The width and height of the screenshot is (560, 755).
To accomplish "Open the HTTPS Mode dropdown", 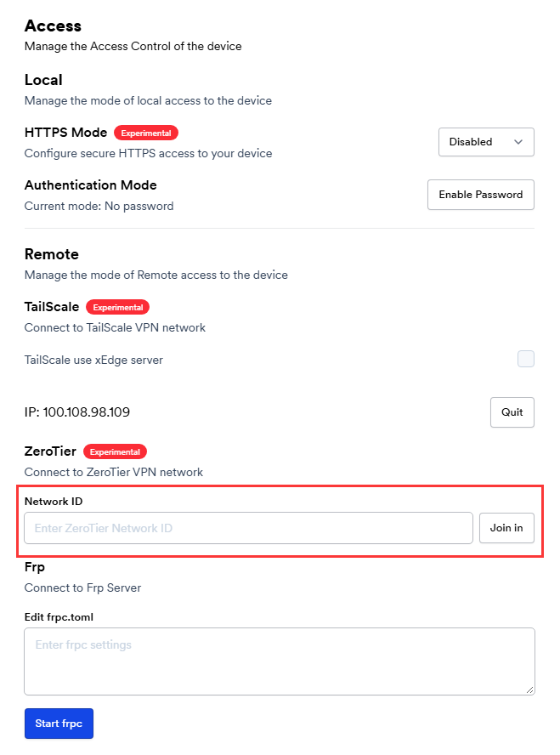I will click(485, 142).
